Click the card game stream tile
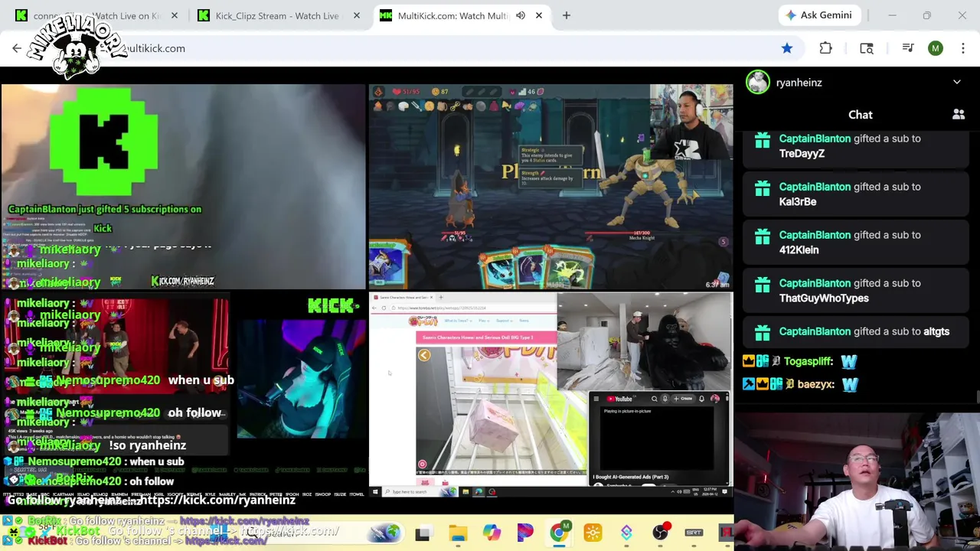980x551 pixels. coord(550,186)
